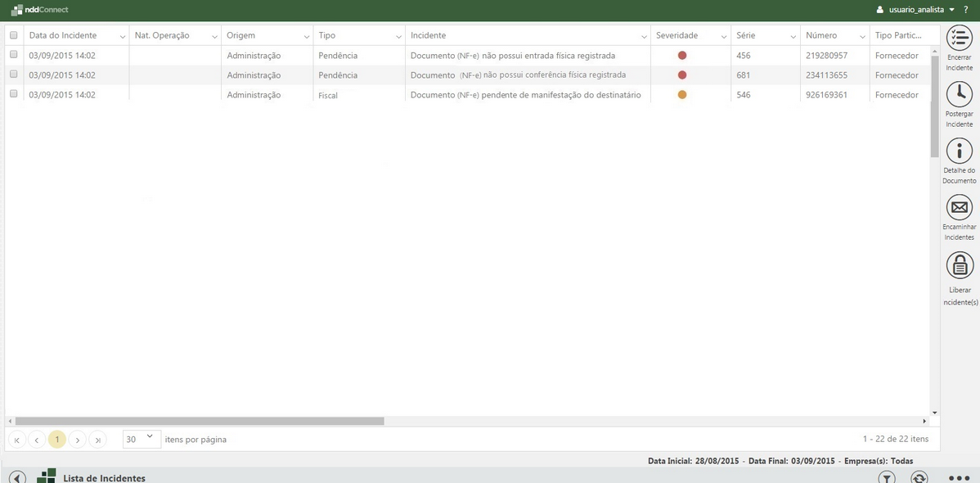Go to last page with pagination button
980x483 pixels.
[x=97, y=439]
